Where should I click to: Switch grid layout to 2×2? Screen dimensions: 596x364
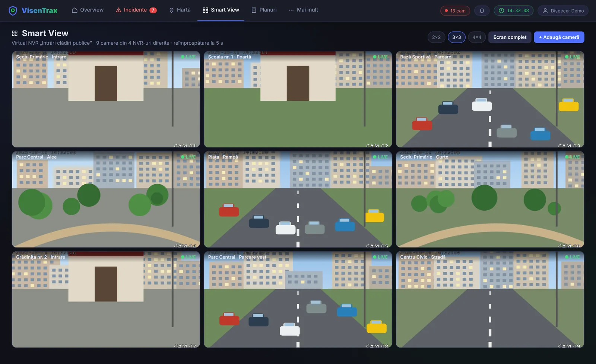[436, 37]
